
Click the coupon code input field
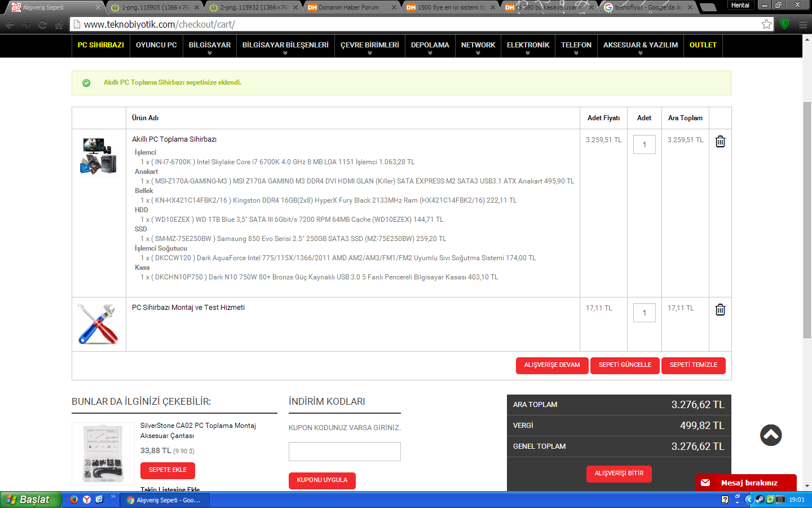click(345, 452)
